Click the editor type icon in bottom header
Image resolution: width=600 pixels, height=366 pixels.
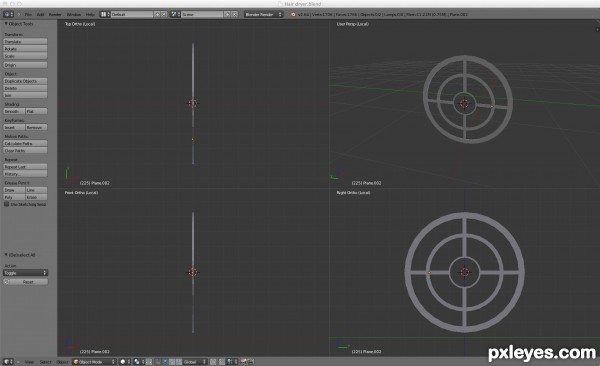[8, 361]
